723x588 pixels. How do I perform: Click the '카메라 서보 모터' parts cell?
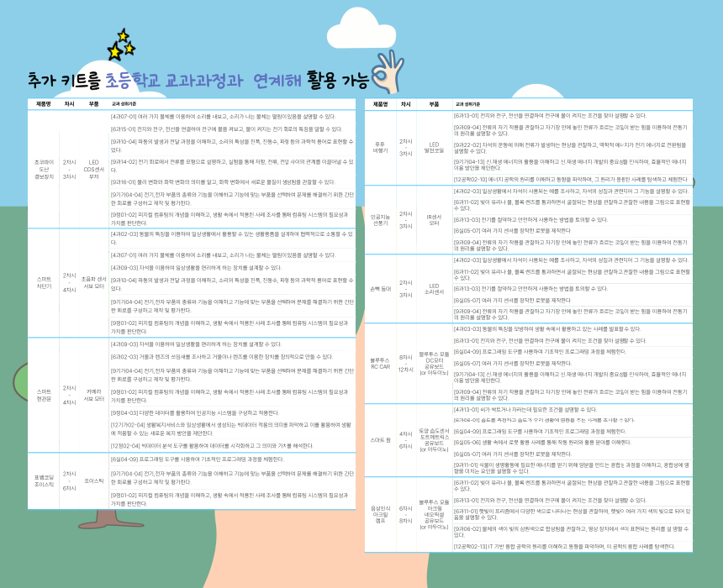click(x=93, y=395)
